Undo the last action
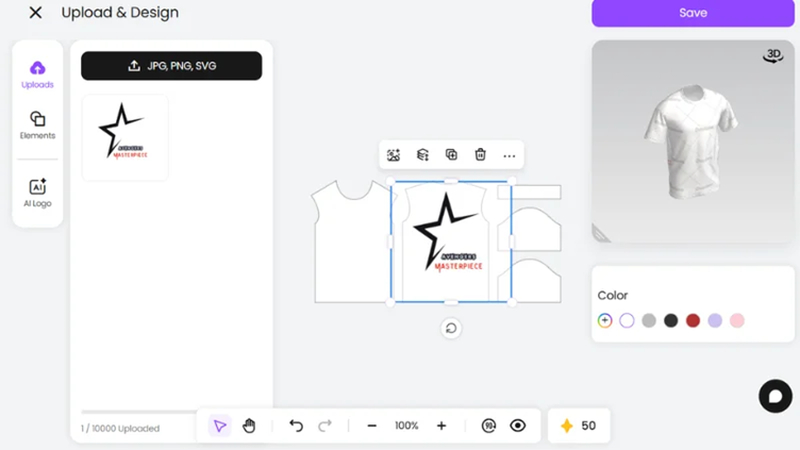 (296, 426)
